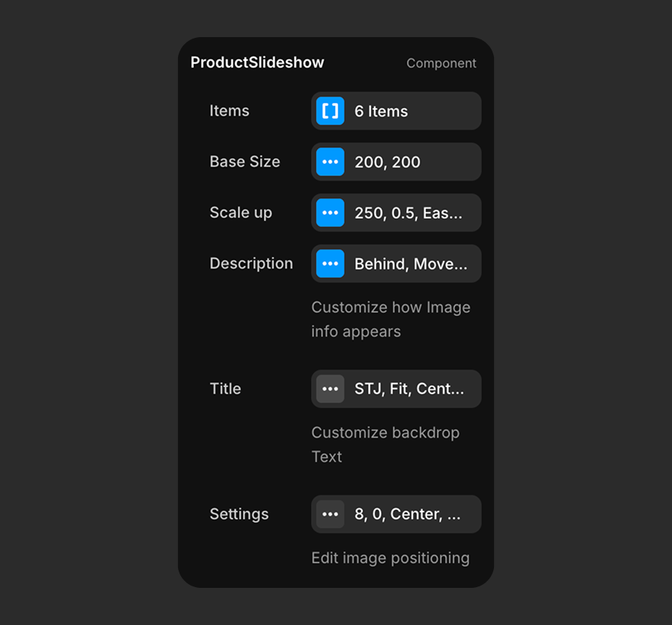Image resolution: width=672 pixels, height=625 pixels.
Task: Click the Base Size property label
Action: pos(245,162)
